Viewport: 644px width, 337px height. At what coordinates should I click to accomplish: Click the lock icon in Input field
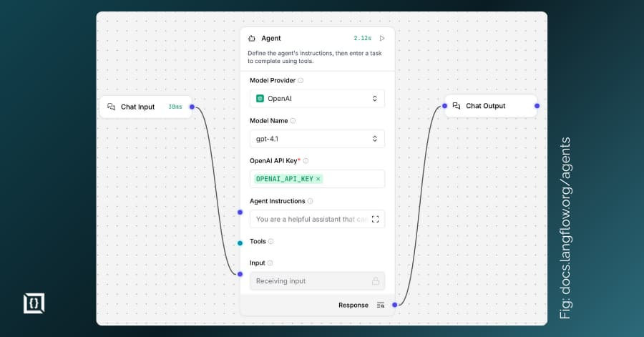(x=376, y=280)
